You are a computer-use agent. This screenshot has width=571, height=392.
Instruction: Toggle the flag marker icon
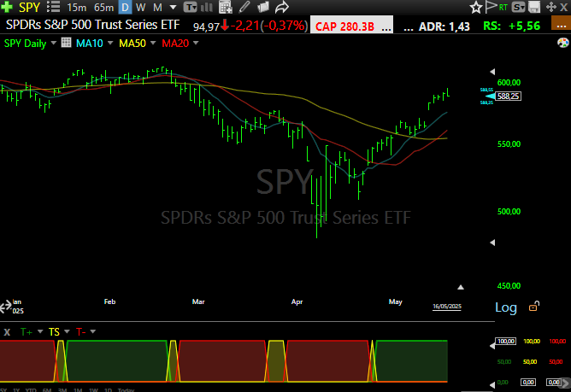(x=492, y=7)
